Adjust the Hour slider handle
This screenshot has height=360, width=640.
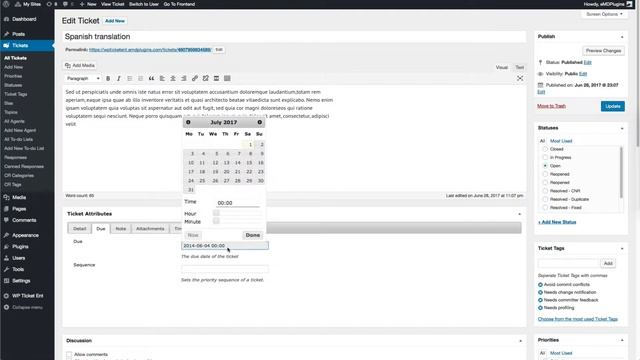216,213
